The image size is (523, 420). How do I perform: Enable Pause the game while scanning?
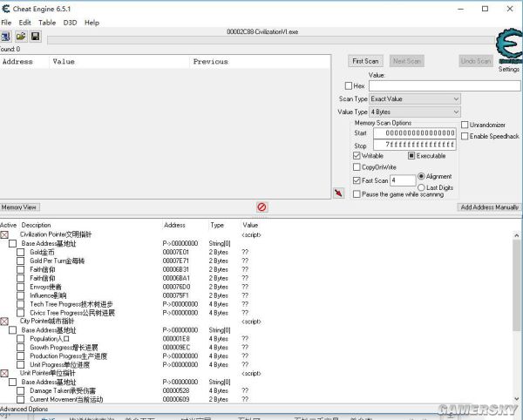click(357, 194)
